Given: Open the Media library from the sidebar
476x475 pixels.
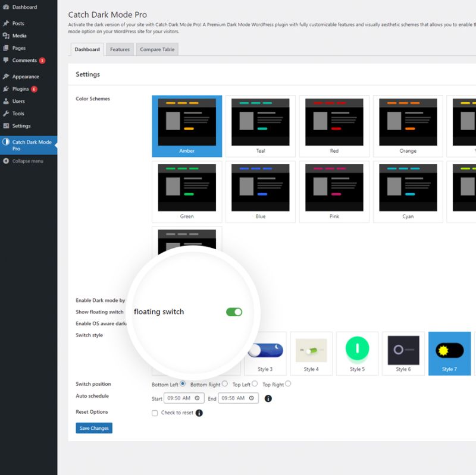Looking at the screenshot, I should (x=18, y=36).
